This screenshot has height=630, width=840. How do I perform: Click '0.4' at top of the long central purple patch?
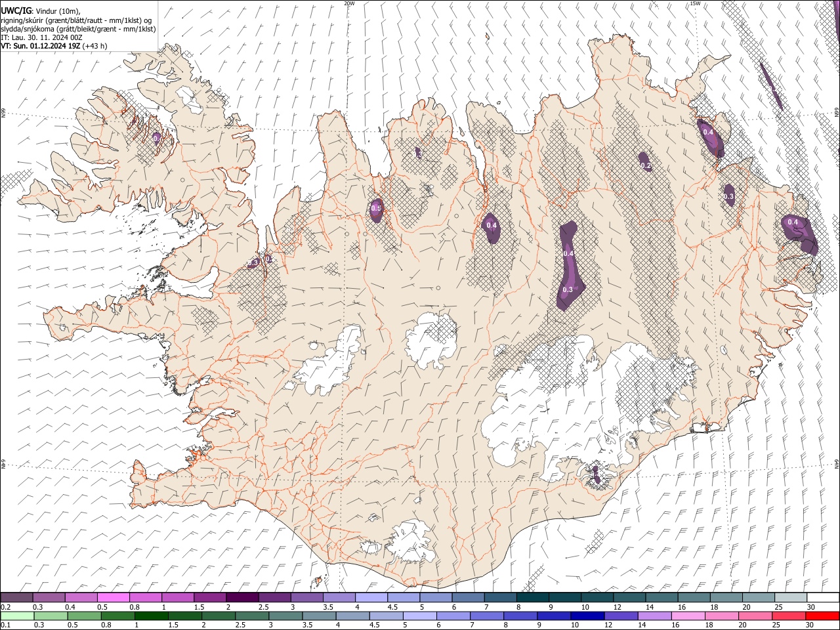pyautogui.click(x=568, y=253)
